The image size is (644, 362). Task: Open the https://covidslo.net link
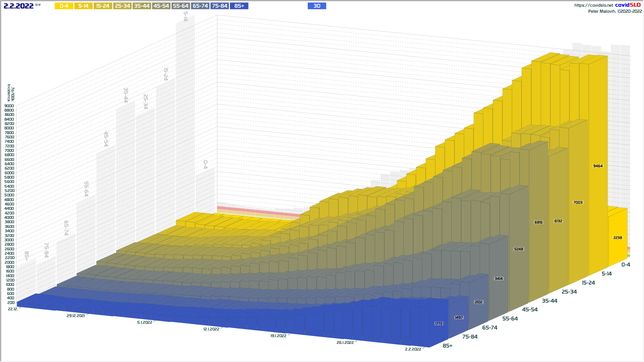pos(593,5)
